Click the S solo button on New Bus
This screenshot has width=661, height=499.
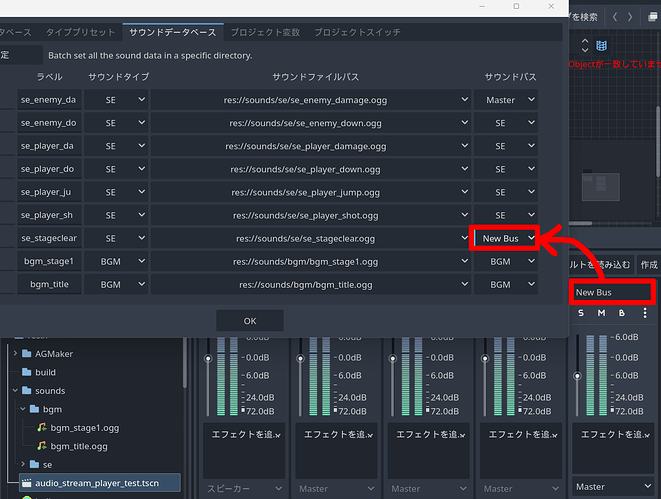click(x=581, y=314)
